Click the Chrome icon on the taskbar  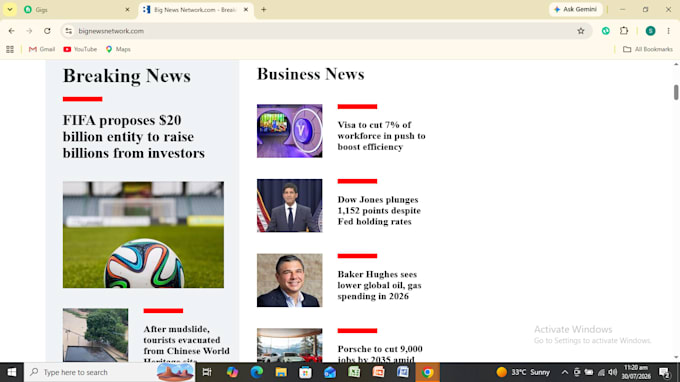(x=427, y=372)
